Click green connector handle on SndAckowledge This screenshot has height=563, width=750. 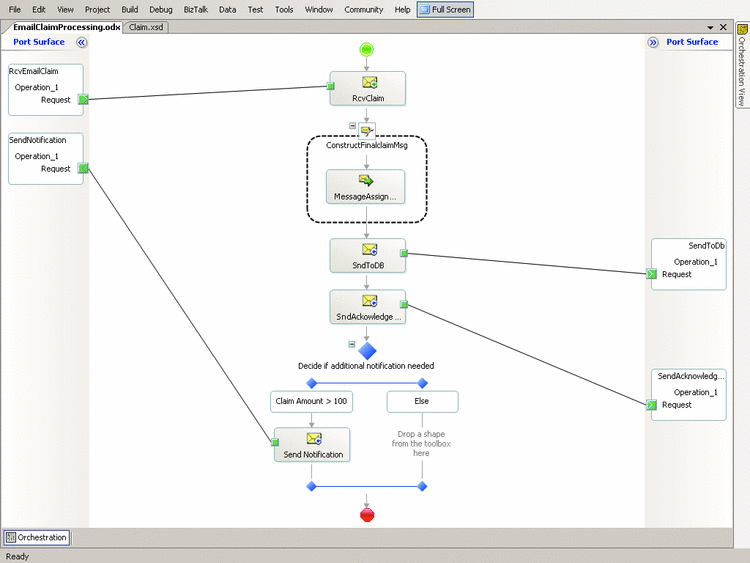tap(404, 304)
